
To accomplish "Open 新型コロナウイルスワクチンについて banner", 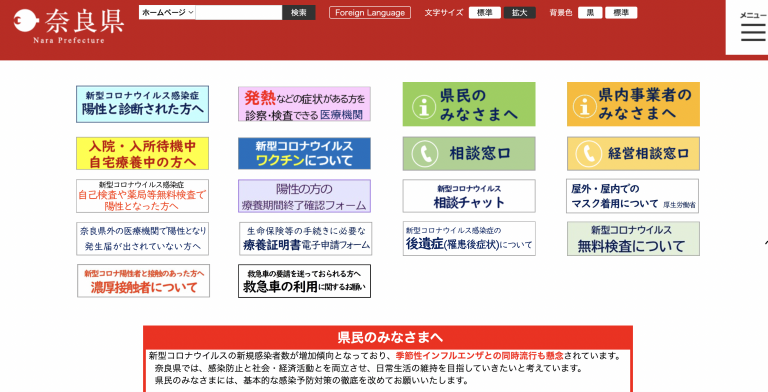I will tap(304, 153).
